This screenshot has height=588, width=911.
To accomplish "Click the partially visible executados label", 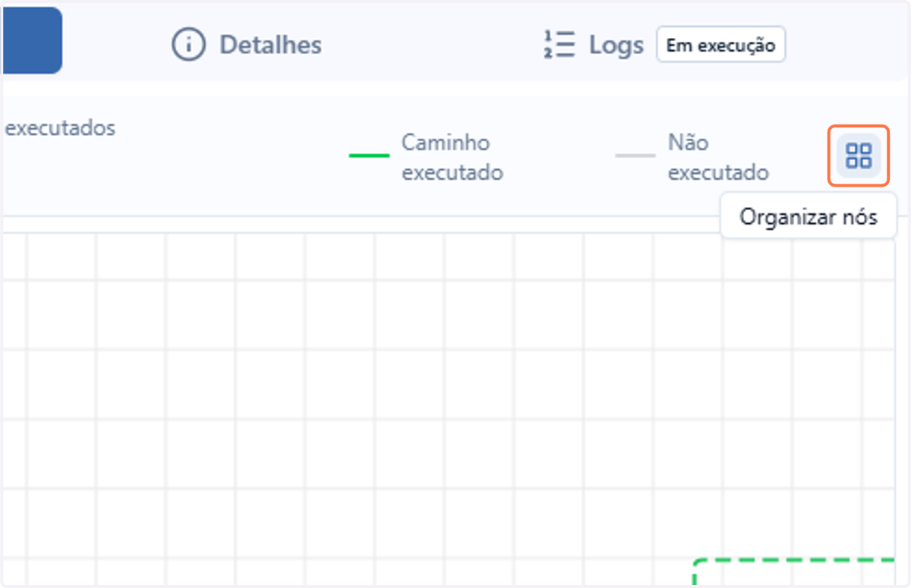I will (60, 127).
